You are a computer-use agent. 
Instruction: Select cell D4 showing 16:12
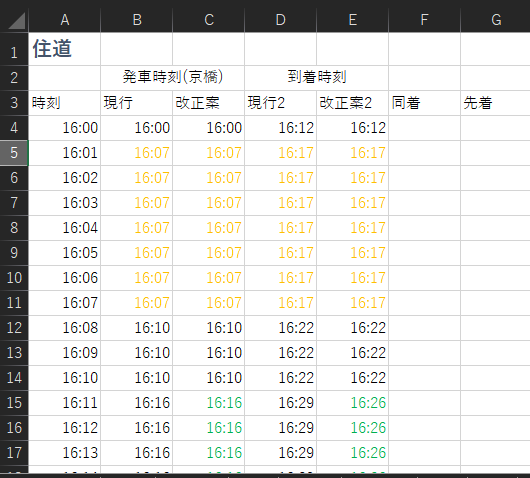281,128
